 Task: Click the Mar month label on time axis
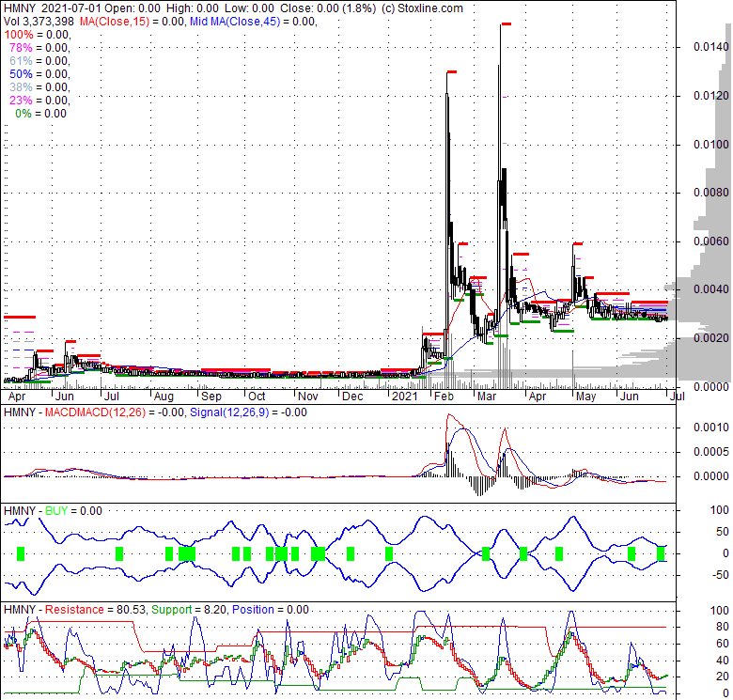click(487, 397)
